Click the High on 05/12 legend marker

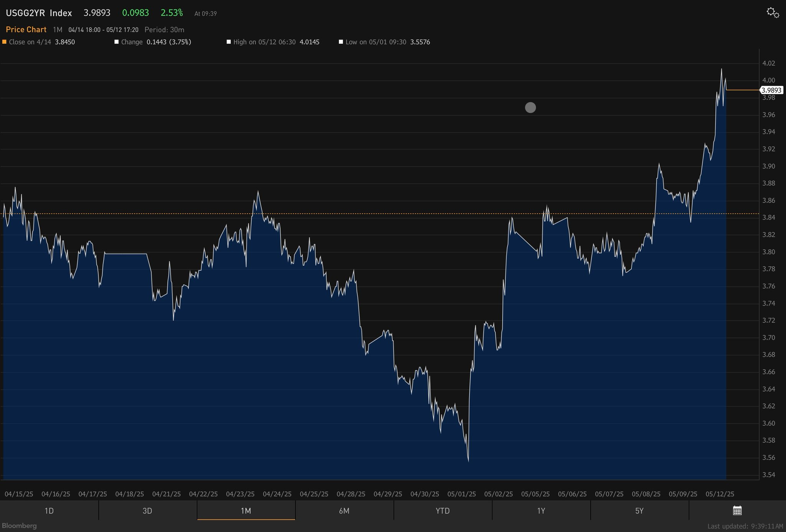coord(228,42)
